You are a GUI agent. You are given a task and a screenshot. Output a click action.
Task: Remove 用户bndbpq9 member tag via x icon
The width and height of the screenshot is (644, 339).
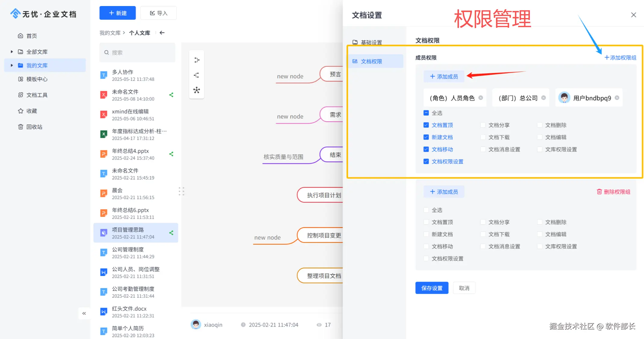[617, 98]
